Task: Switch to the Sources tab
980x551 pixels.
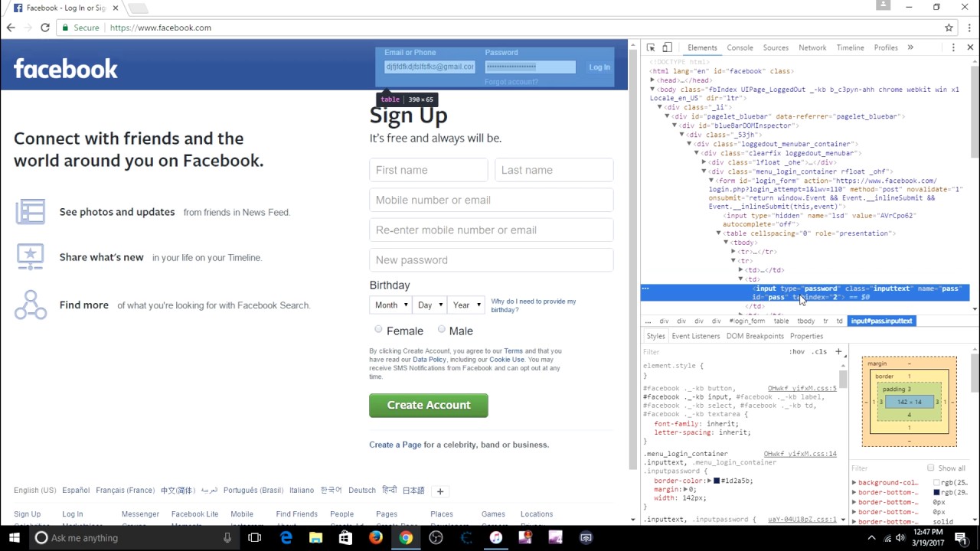Action: pos(776,47)
